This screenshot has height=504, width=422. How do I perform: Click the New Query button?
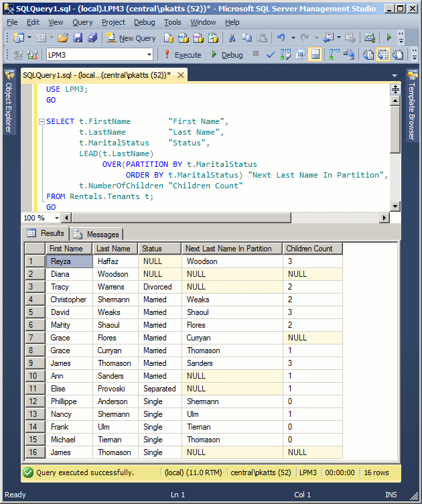131,38
